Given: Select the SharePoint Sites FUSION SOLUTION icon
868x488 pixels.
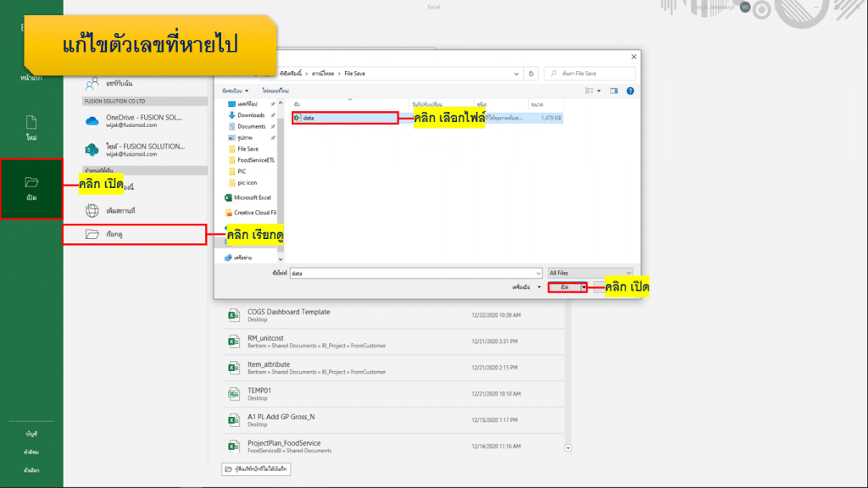Looking at the screenshot, I should [x=92, y=150].
